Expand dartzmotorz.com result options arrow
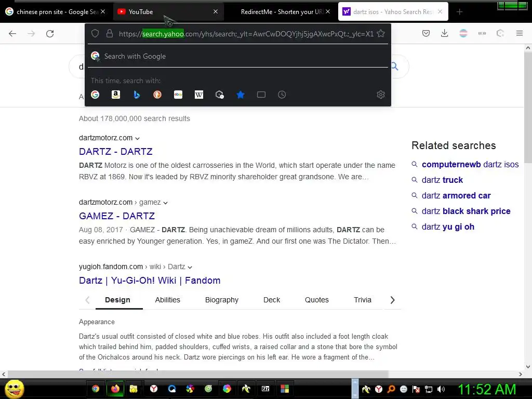 (x=137, y=138)
